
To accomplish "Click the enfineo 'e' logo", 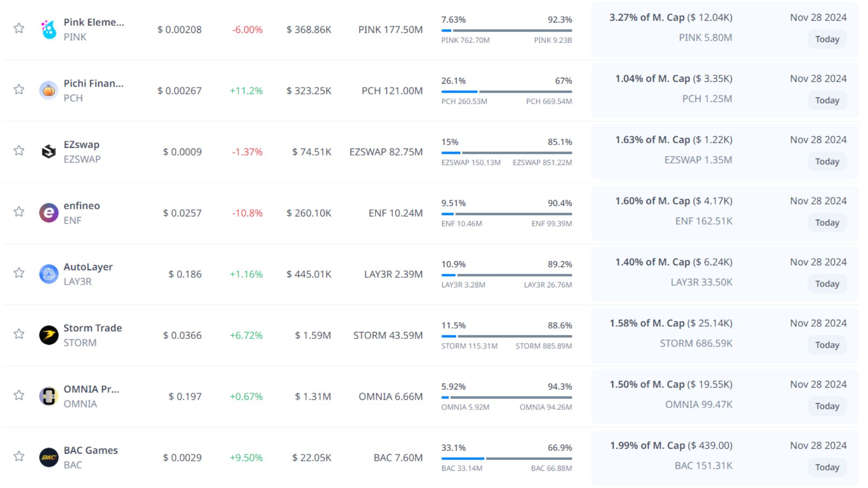I will [x=48, y=213].
